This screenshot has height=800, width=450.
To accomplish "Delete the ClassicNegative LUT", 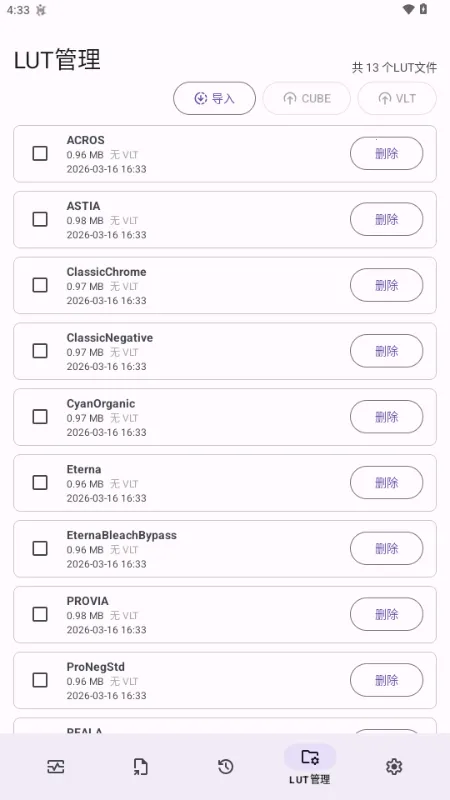I will tap(386, 351).
